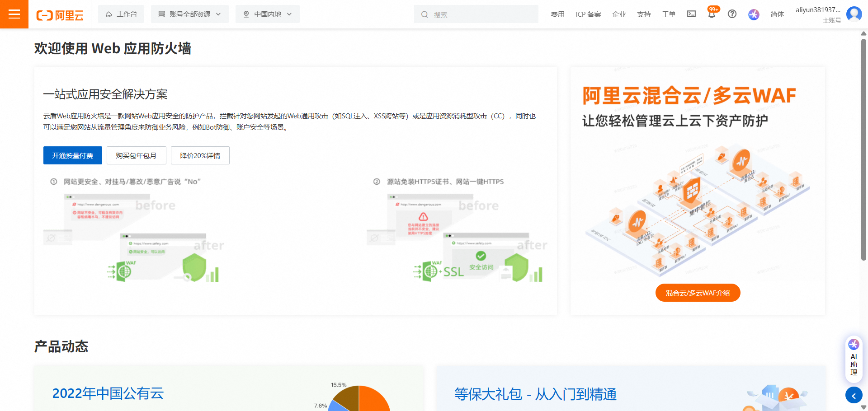The width and height of the screenshot is (868, 411).
Task: Click the blue collapse arrow button
Action: [854, 396]
